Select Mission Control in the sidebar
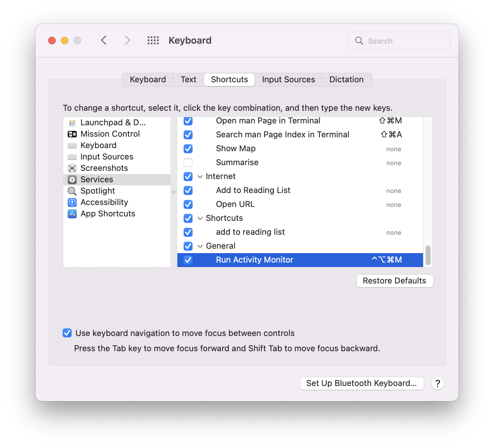Viewport: 494px width, 448px height. 110,134
